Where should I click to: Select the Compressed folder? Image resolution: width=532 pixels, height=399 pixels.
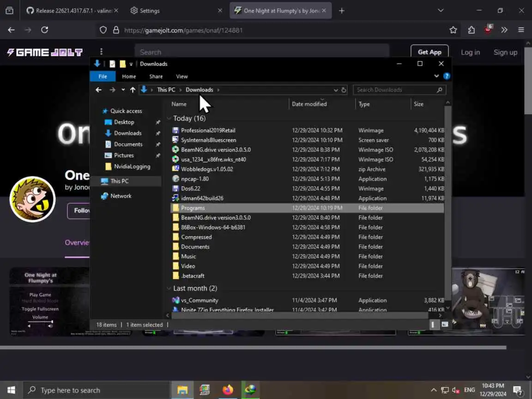[196, 237]
